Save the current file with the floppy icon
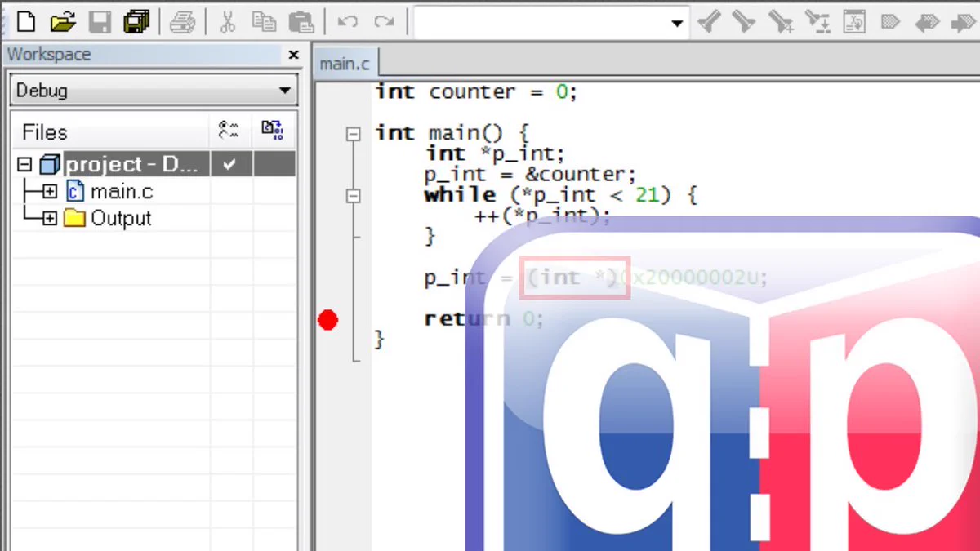 pyautogui.click(x=100, y=21)
